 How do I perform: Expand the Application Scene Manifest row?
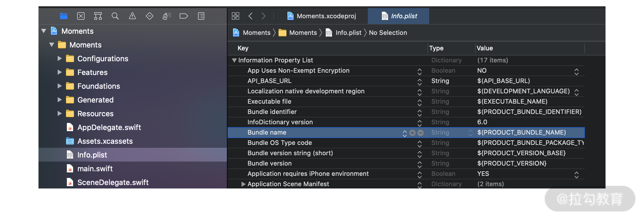coord(243,184)
